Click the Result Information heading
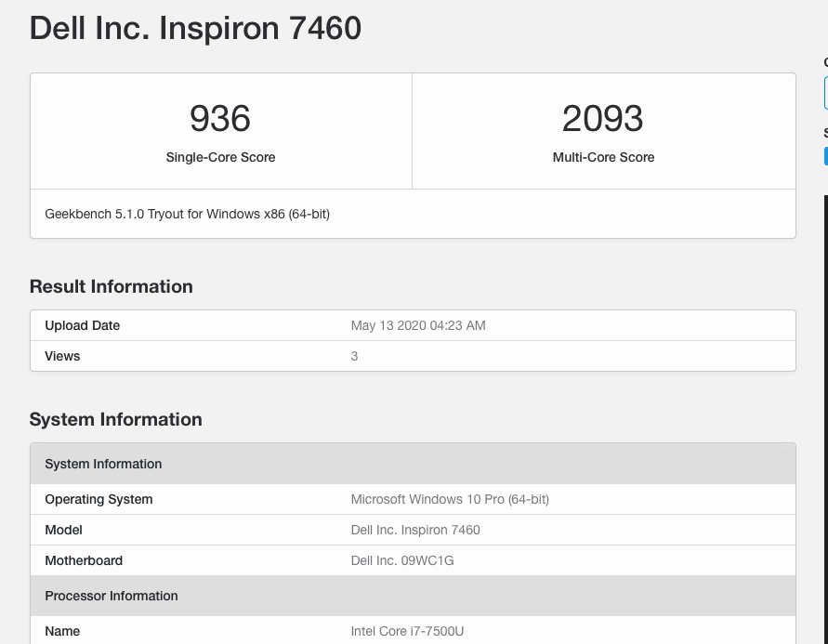 (x=111, y=286)
